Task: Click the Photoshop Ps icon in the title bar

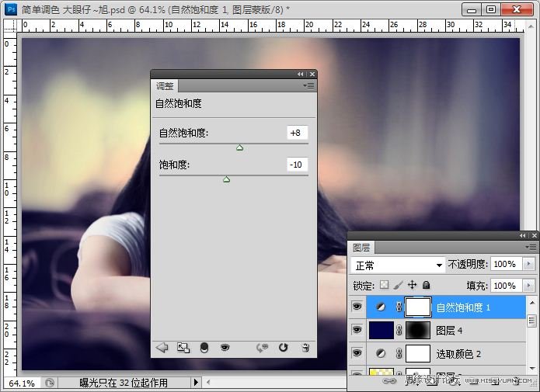Action: (x=11, y=9)
